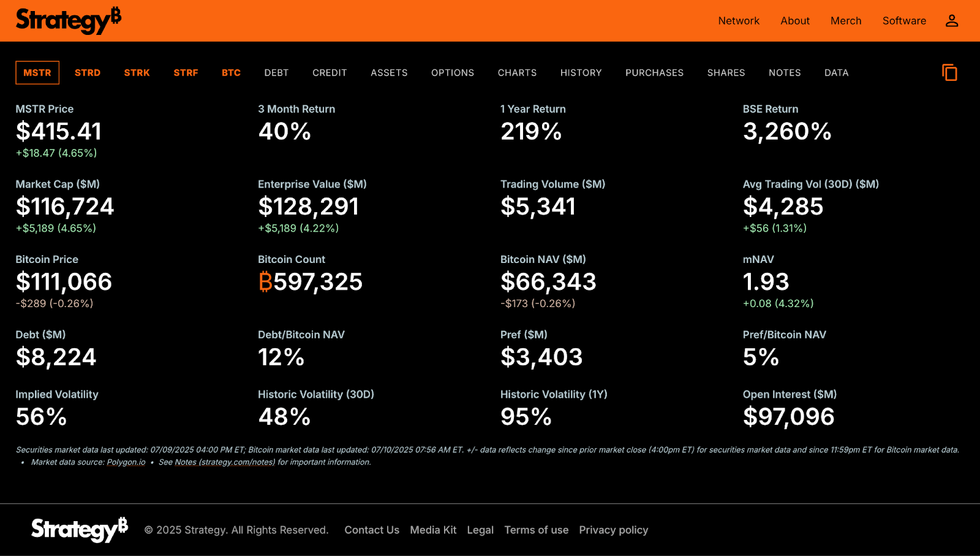Click the mNAV 1.93 value

click(766, 282)
